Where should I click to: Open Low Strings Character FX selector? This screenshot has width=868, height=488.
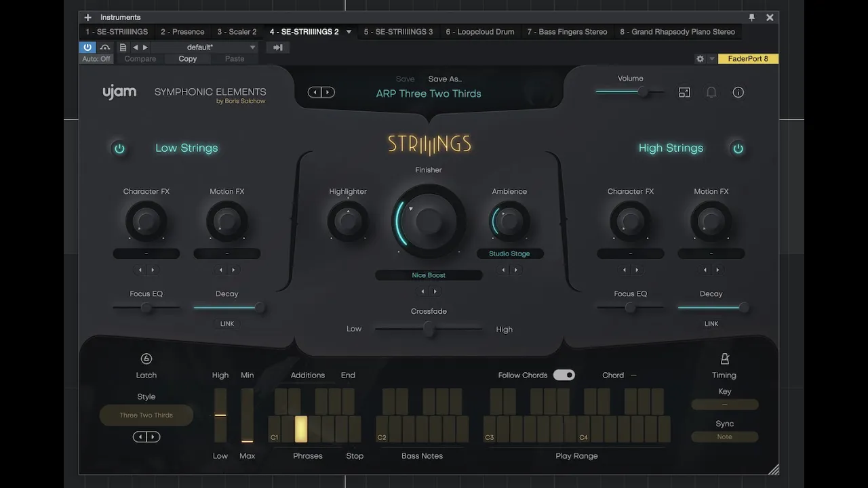pyautogui.click(x=146, y=253)
